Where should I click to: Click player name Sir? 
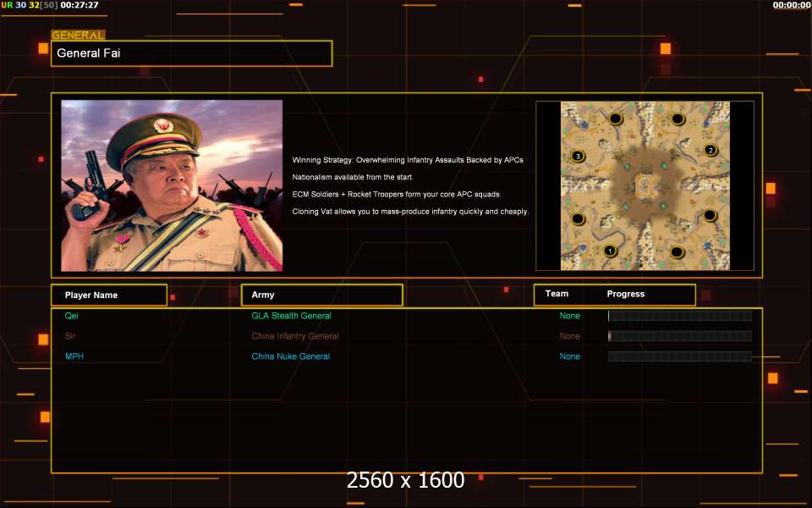coord(70,336)
